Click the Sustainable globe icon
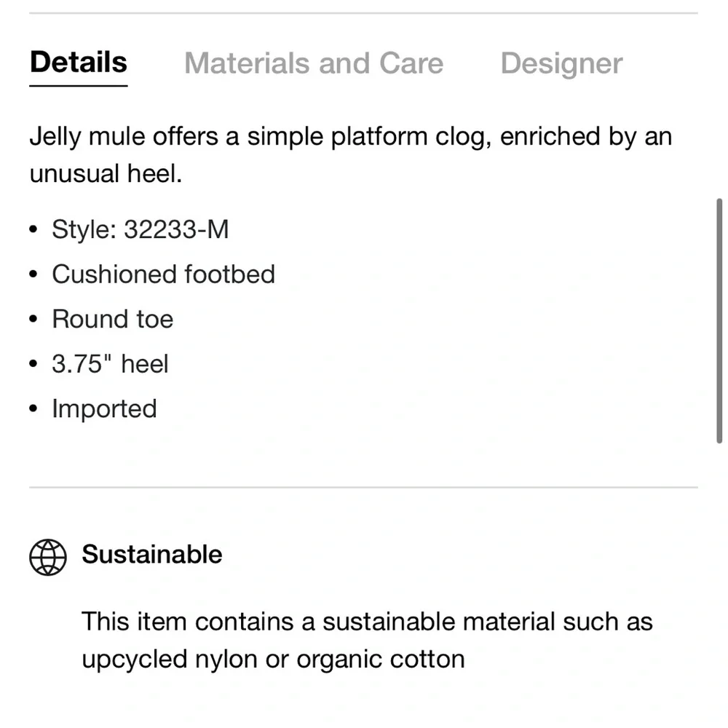728x728 pixels. click(x=48, y=557)
